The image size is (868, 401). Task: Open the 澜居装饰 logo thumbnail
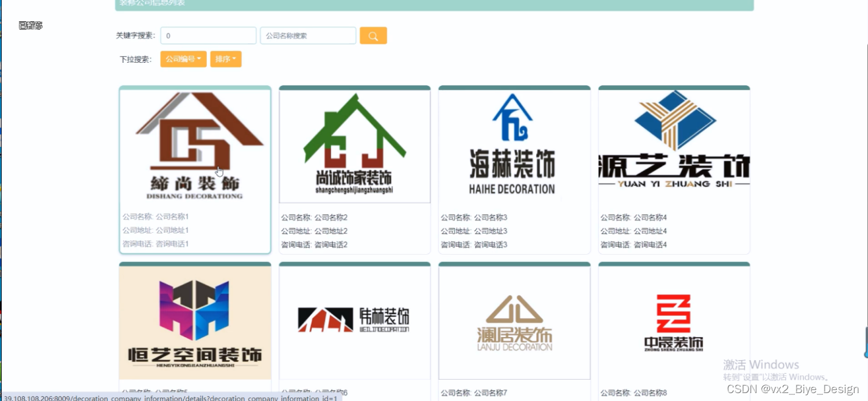click(514, 323)
